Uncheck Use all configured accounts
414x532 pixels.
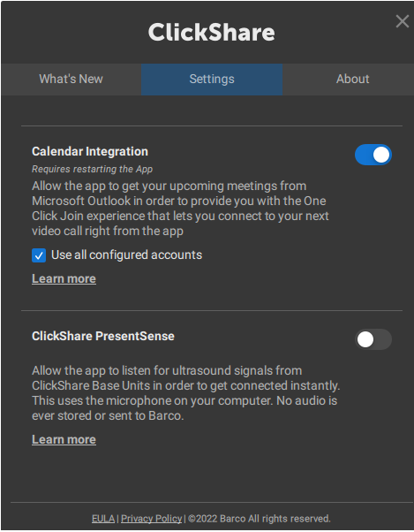tap(39, 255)
